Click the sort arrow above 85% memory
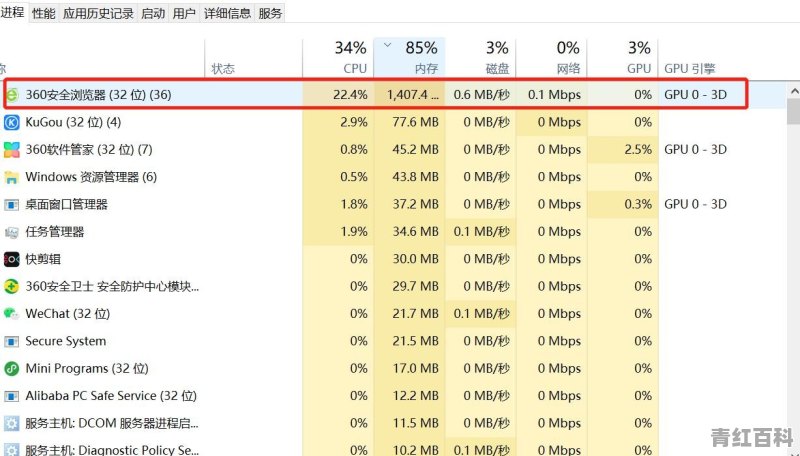Image resolution: width=800 pixels, height=456 pixels. click(x=388, y=45)
